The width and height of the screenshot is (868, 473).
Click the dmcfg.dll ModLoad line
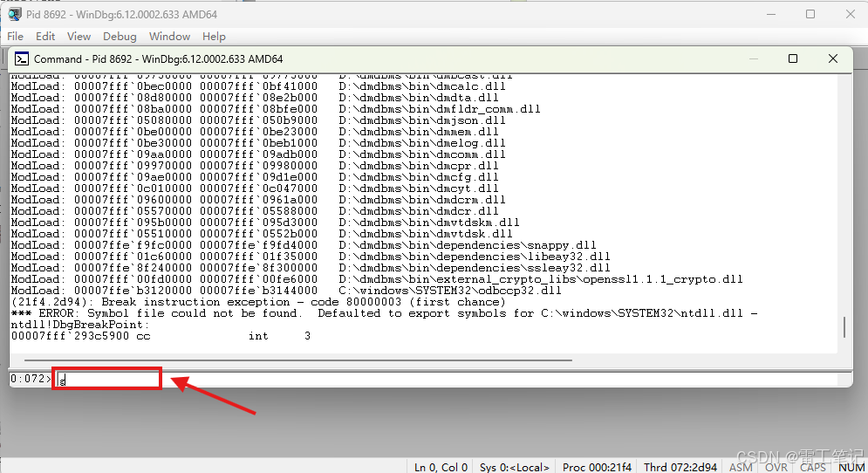[255, 177]
